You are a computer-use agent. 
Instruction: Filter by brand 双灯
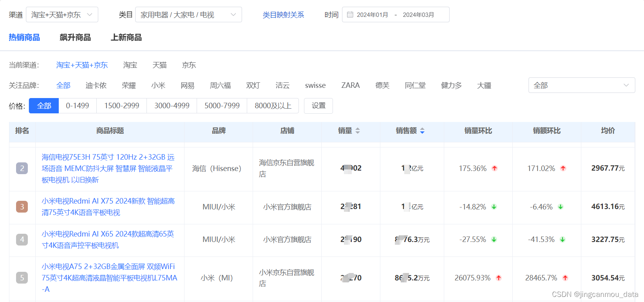[253, 86]
